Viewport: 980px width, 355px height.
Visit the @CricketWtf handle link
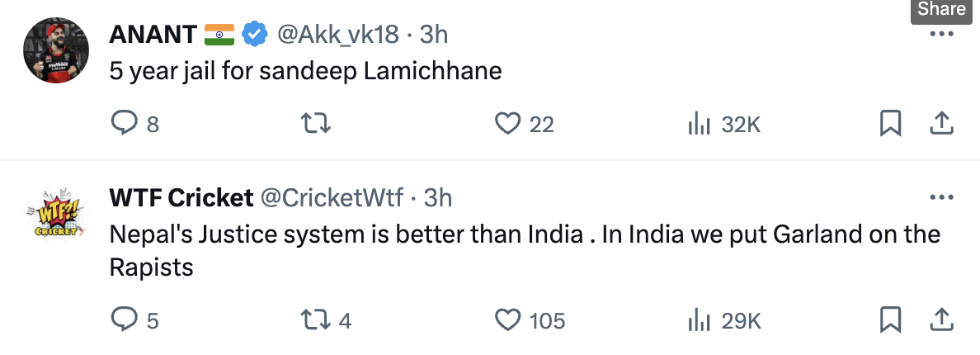332,198
